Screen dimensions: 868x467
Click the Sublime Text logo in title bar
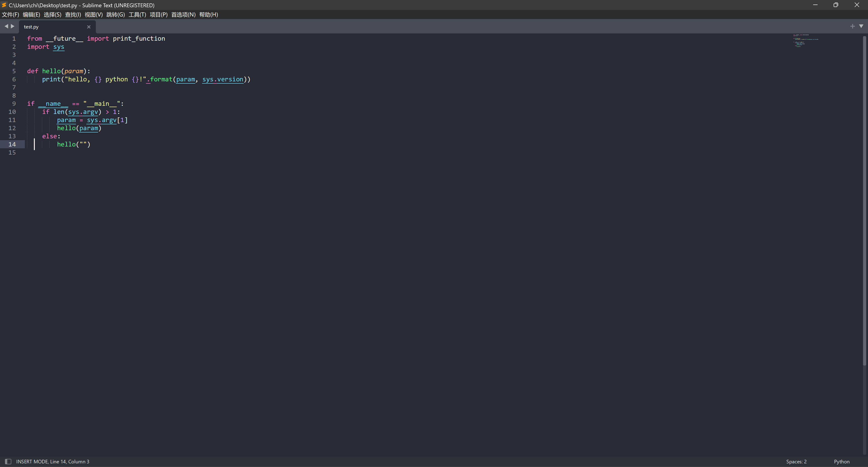pos(4,5)
